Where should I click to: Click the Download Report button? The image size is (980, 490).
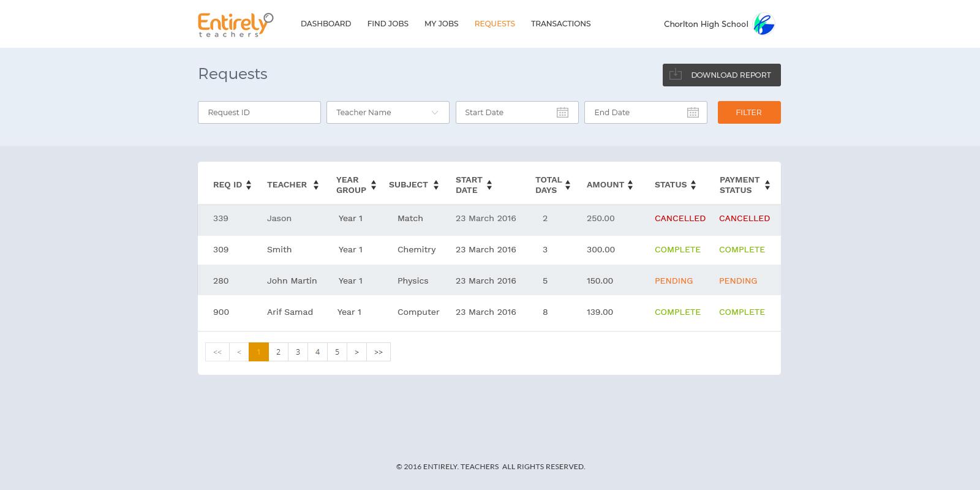[x=721, y=75]
